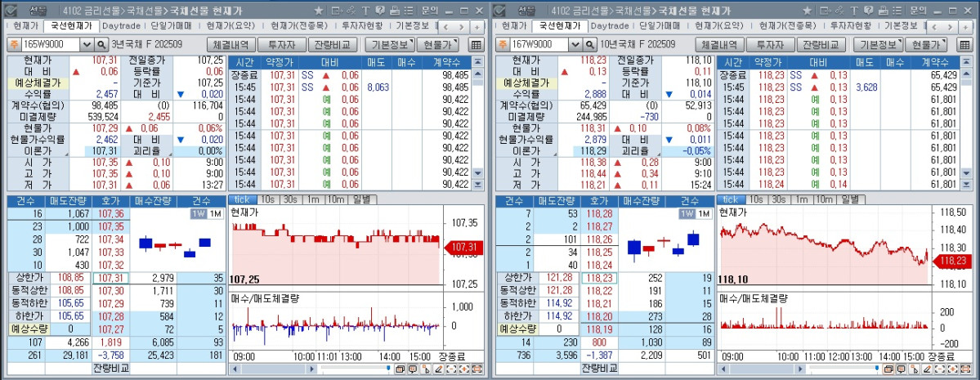Reset right chart to full view icon

[965, 369]
